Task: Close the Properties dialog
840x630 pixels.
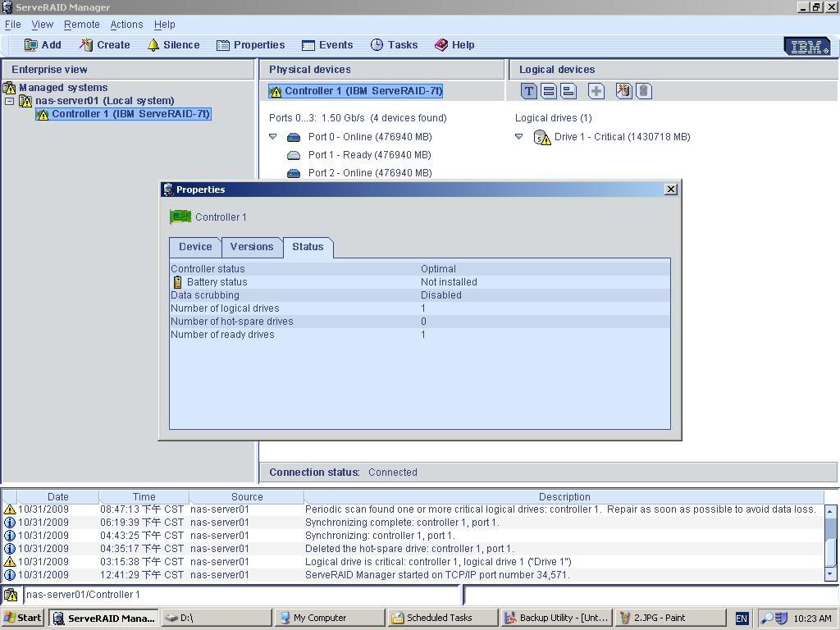Action: click(671, 189)
